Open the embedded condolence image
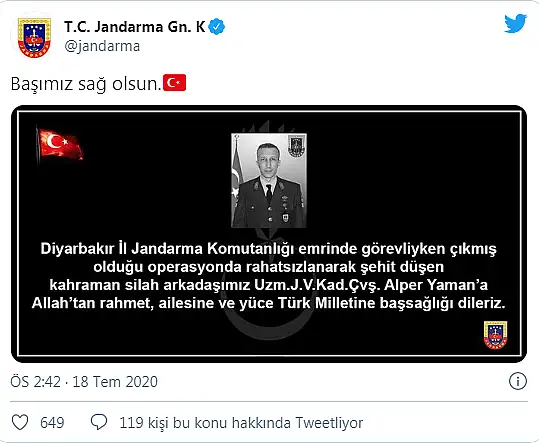This screenshot has width=539, height=443. point(269,234)
